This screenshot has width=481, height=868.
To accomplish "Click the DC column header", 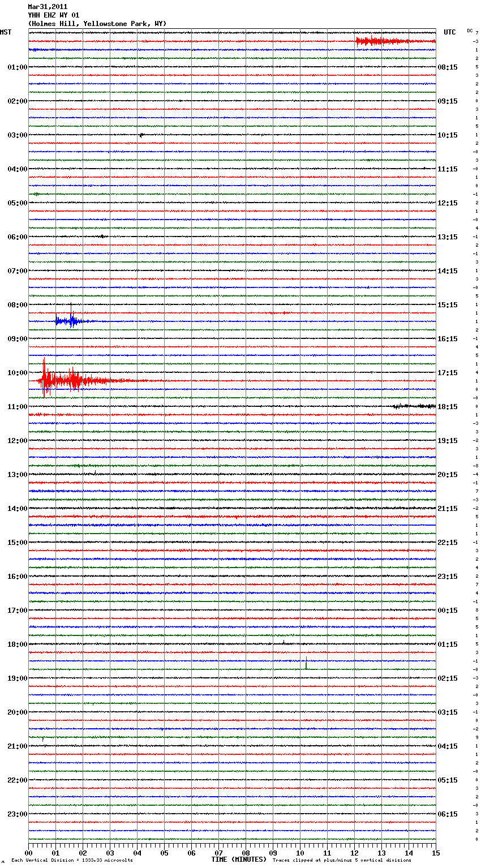I will point(470,31).
